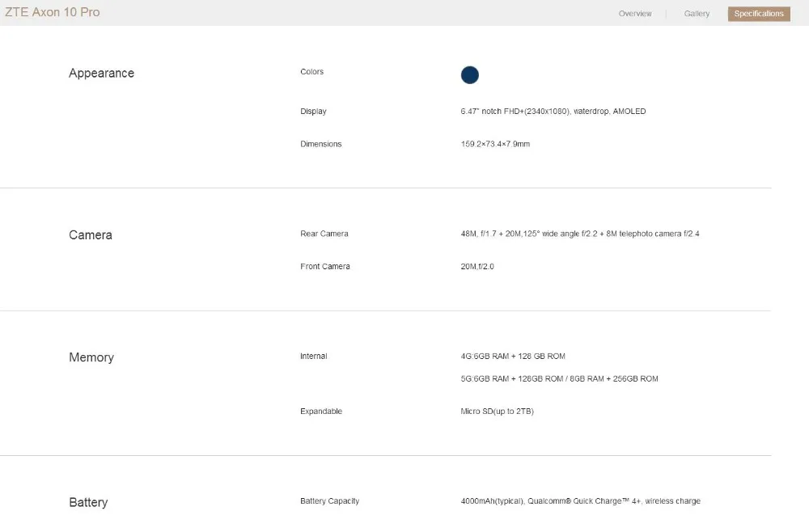Click the 159.2×73.4×7.9mm dimensions value
The image size is (809, 532).
(x=495, y=144)
